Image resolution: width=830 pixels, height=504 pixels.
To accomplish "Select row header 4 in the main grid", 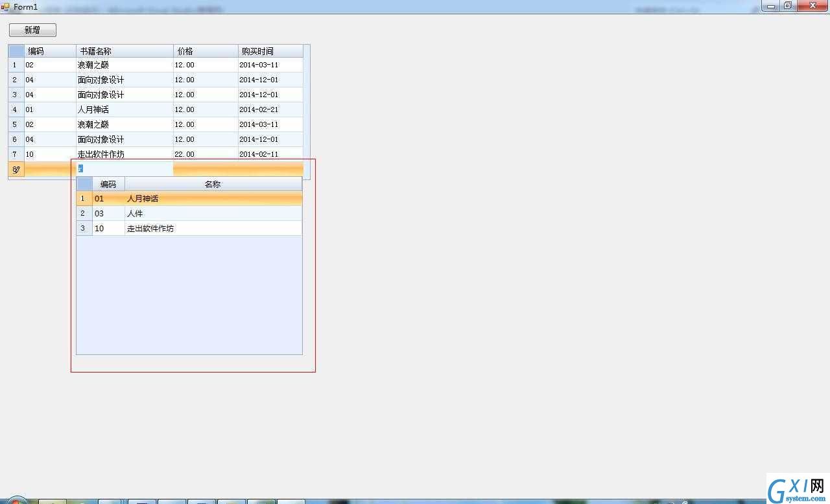I will 16,109.
